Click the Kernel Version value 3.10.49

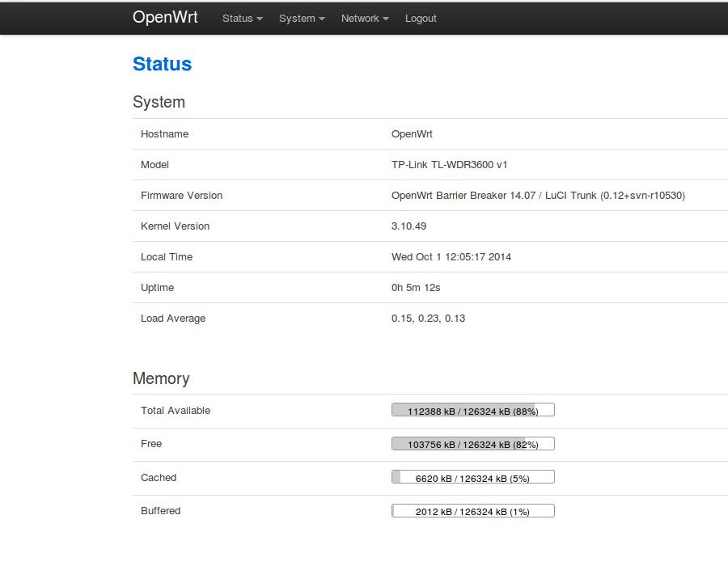coord(409,226)
